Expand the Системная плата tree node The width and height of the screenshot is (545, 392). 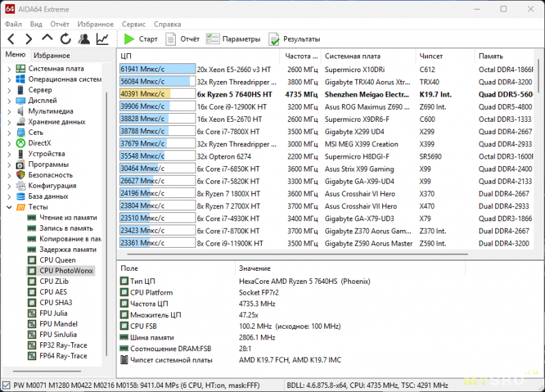9,69
